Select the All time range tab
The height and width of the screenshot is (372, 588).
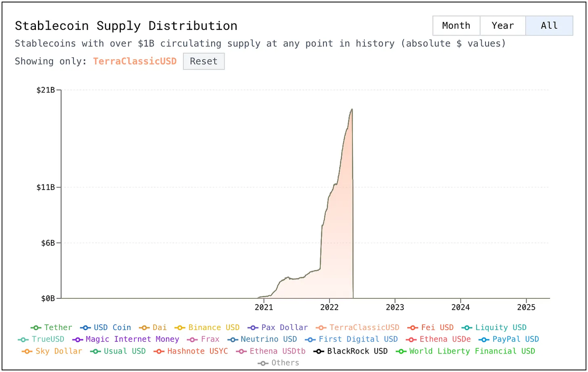click(549, 26)
